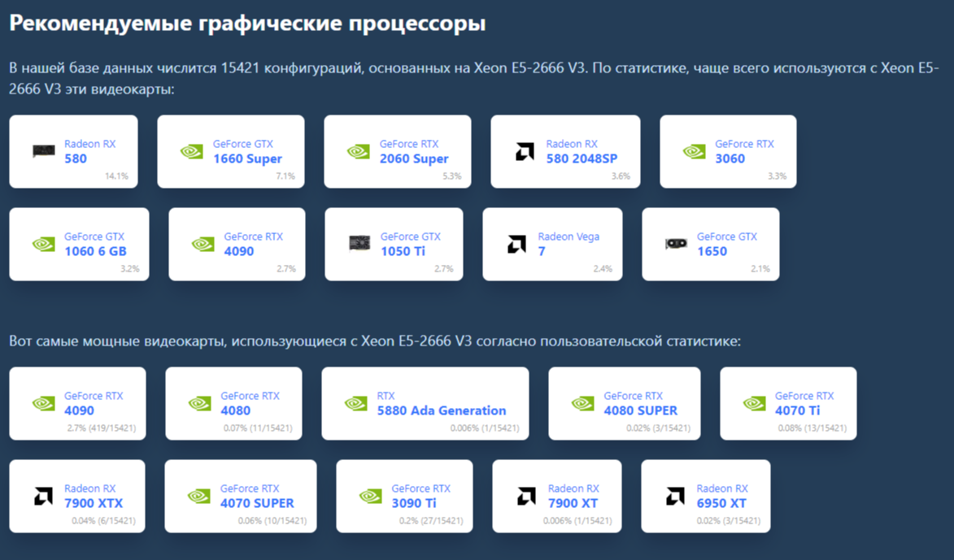Open the Radeon Vega 7 link
The image size is (954, 560).
568,245
